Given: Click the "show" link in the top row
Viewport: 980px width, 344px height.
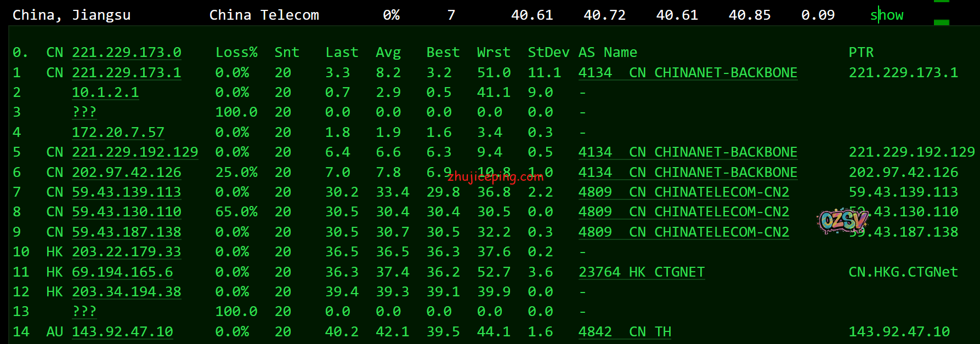Looking at the screenshot, I should (886, 15).
